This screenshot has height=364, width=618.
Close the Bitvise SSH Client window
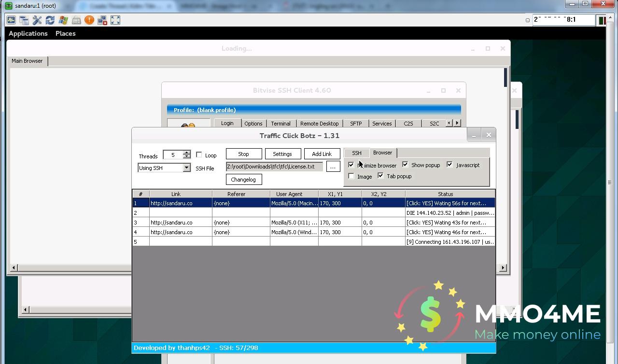(458, 90)
